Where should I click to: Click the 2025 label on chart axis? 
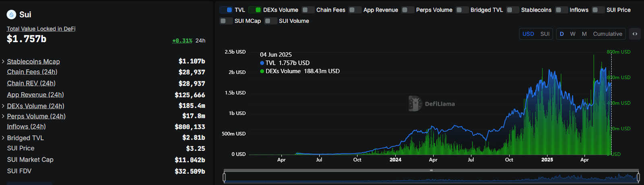[x=547, y=160]
